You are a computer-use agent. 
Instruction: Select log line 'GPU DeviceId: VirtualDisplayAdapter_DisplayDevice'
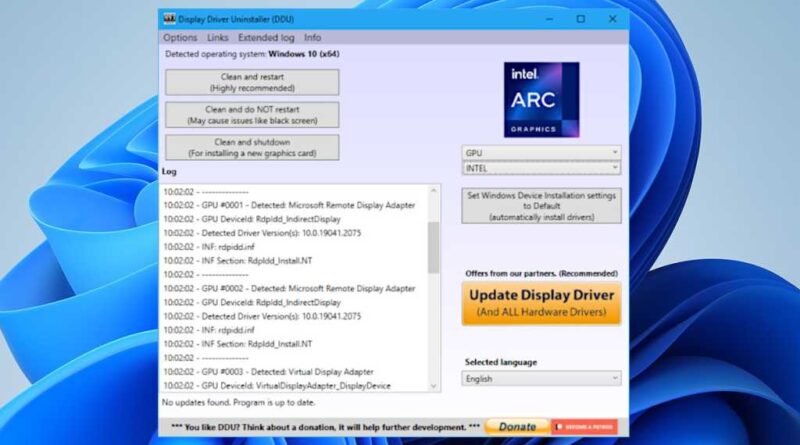(x=277, y=385)
